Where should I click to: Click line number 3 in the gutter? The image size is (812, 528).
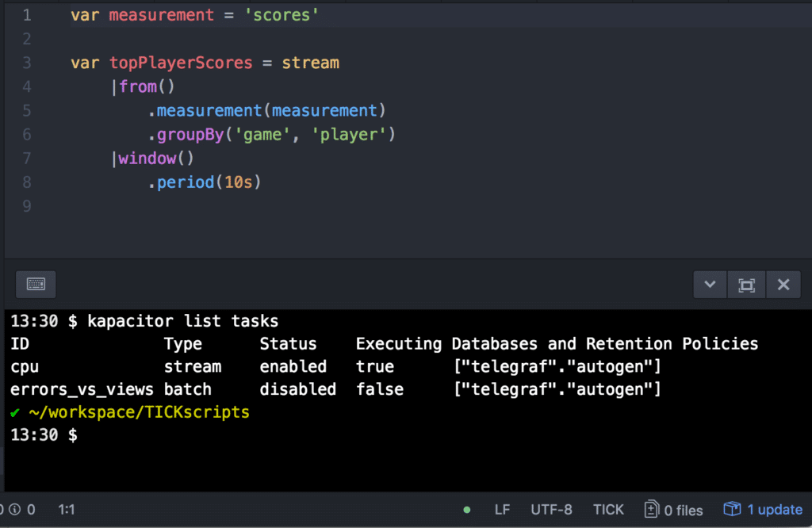[27, 63]
